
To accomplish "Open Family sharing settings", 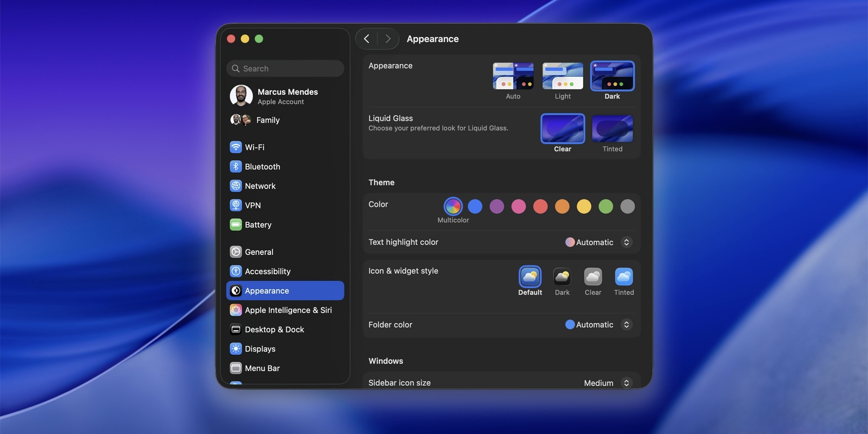I will coord(268,120).
